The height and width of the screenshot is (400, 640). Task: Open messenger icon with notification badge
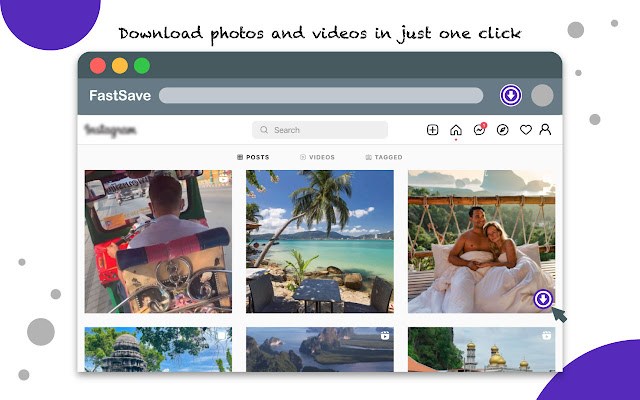(479, 129)
